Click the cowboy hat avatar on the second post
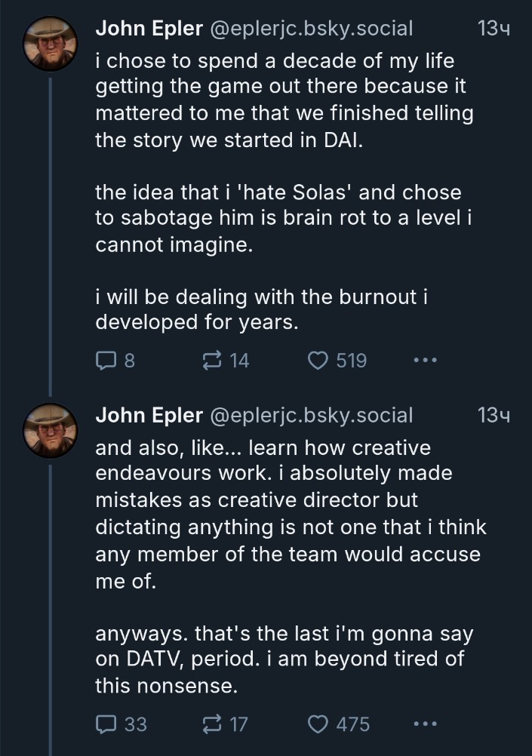Viewport: 532px width, 756px height. [49, 430]
